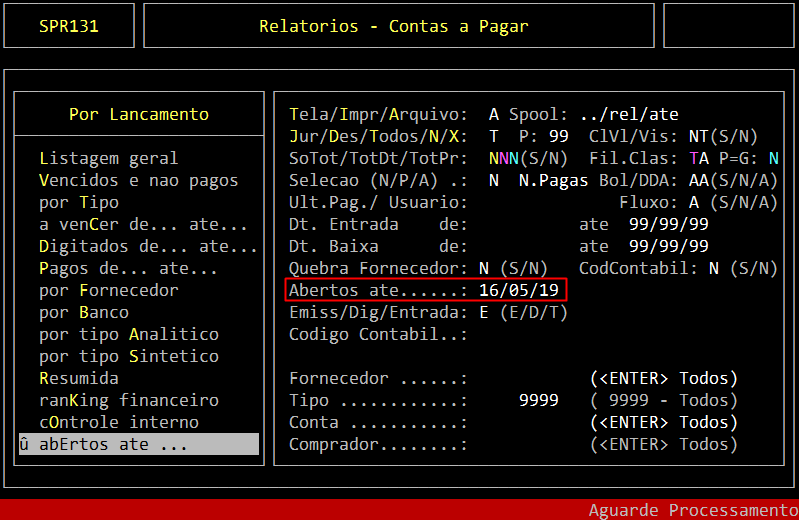Image resolution: width=799 pixels, height=520 pixels.
Task: Select 'por Banco' menu entry
Action: (83, 312)
